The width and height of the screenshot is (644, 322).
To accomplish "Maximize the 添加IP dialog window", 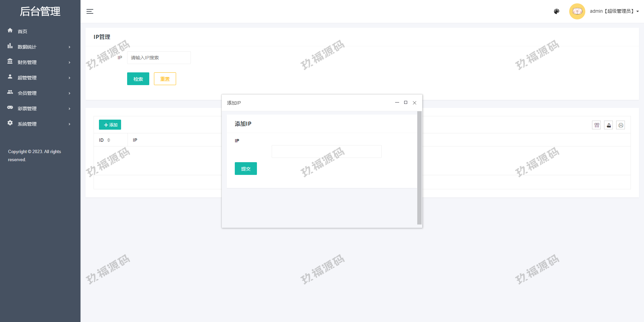I will 406,103.
